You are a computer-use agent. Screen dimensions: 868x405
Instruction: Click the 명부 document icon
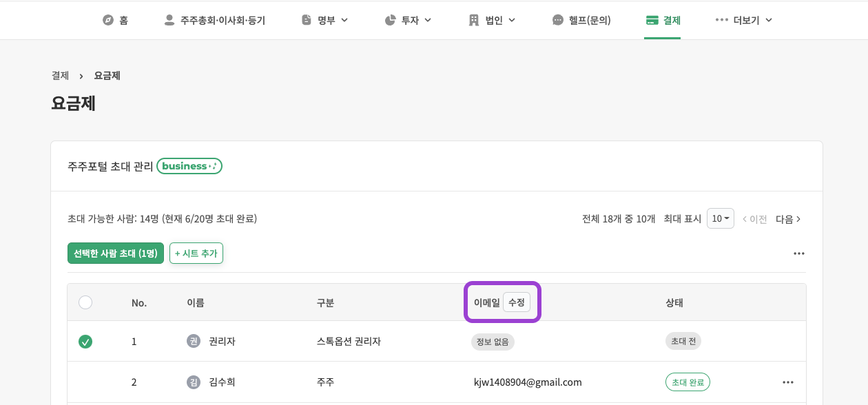tap(307, 20)
